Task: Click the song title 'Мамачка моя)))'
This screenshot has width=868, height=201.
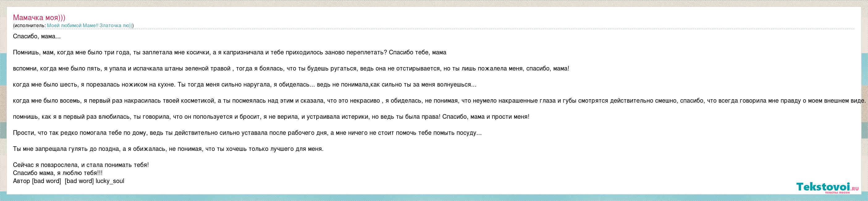Action: (x=39, y=18)
